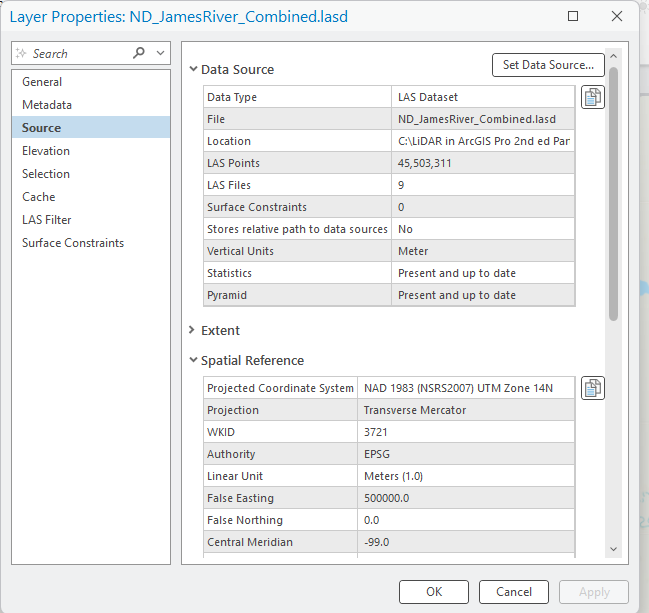Switch to the Elevation page
Image resolution: width=649 pixels, height=613 pixels.
tap(91, 151)
